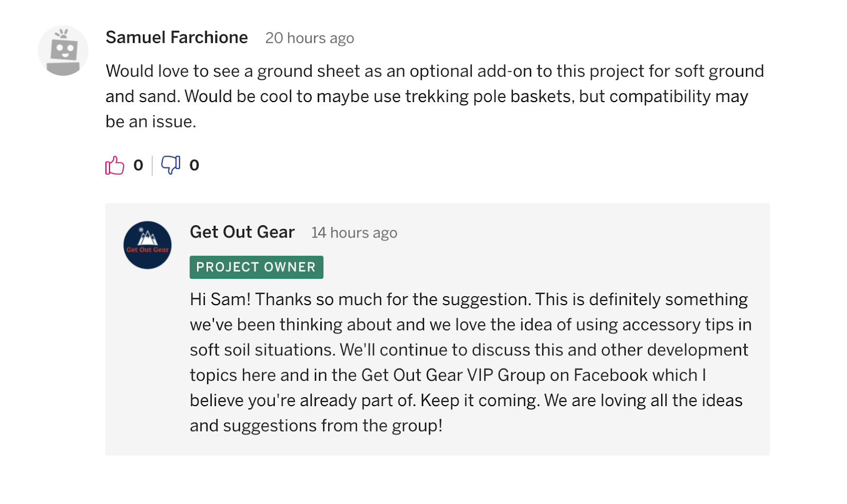Click the '14 hours ago' reply timestamp
The width and height of the screenshot is (847, 504).
click(354, 233)
